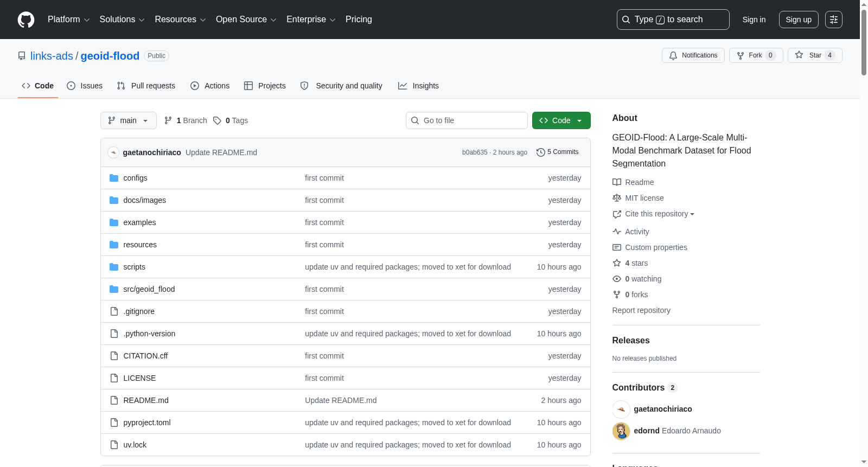Click the bell icon in Notifications
This screenshot has width=868, height=467.
pos(673,55)
